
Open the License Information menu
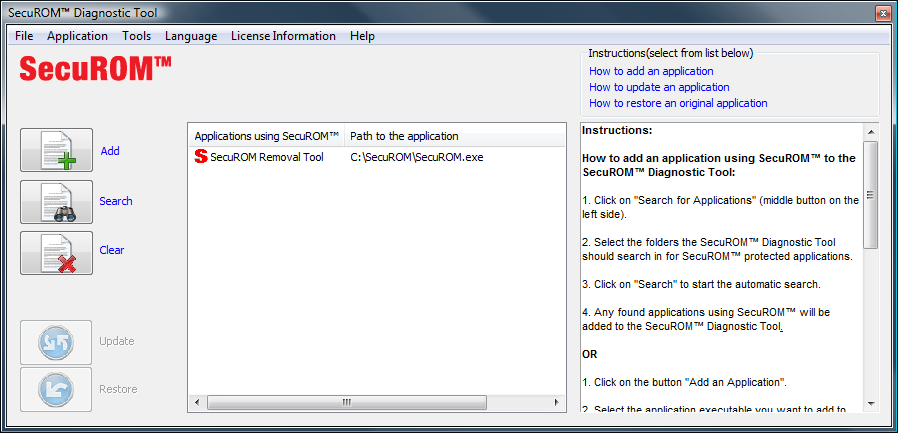(283, 36)
